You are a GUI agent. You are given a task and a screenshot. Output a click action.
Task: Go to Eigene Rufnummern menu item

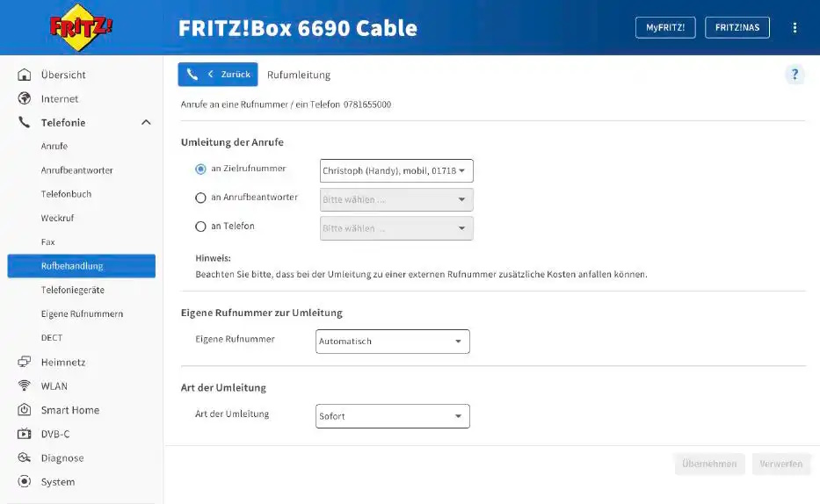point(82,313)
